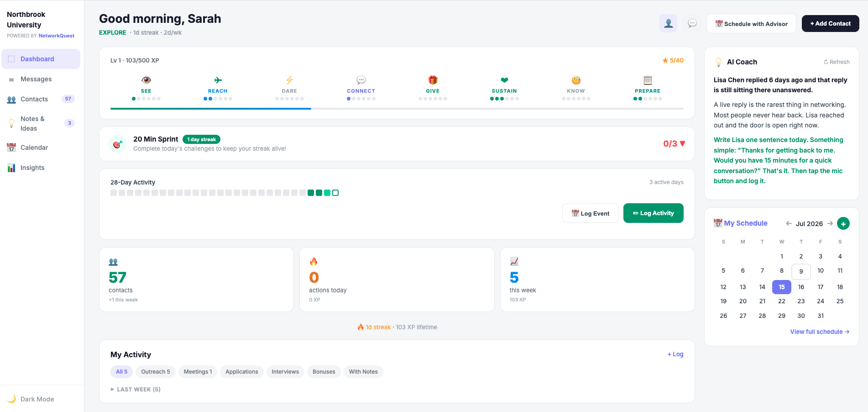Click the green plus add schedule icon
Screen dimensions: 868x412
coord(843,223)
